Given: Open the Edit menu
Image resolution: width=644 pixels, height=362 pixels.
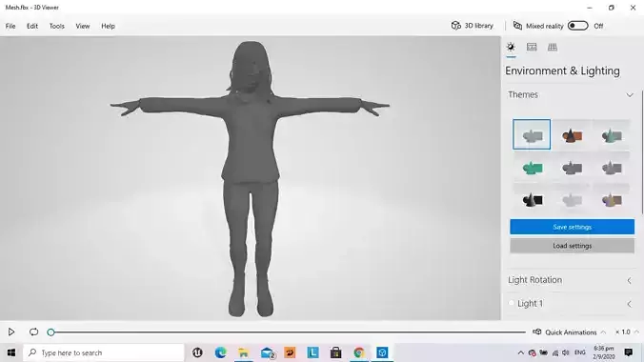Looking at the screenshot, I should (x=32, y=26).
